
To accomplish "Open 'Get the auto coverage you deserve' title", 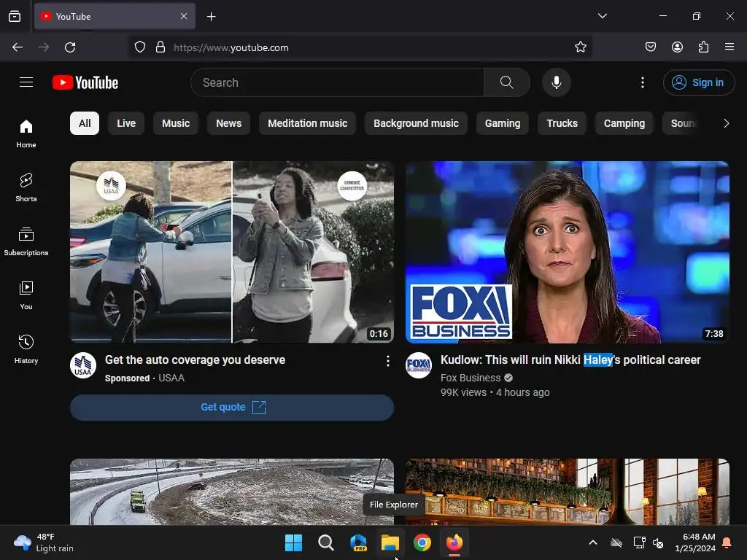I will 195,359.
